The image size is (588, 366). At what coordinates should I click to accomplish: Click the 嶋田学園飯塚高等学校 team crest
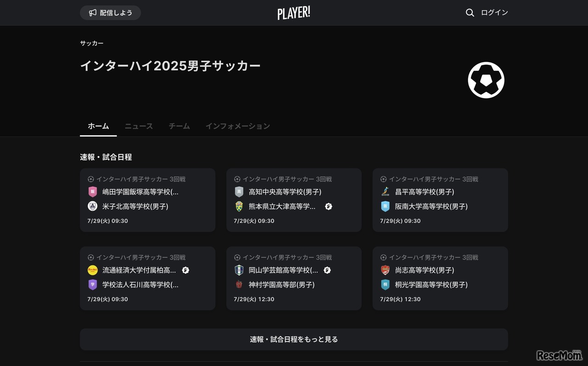click(92, 192)
